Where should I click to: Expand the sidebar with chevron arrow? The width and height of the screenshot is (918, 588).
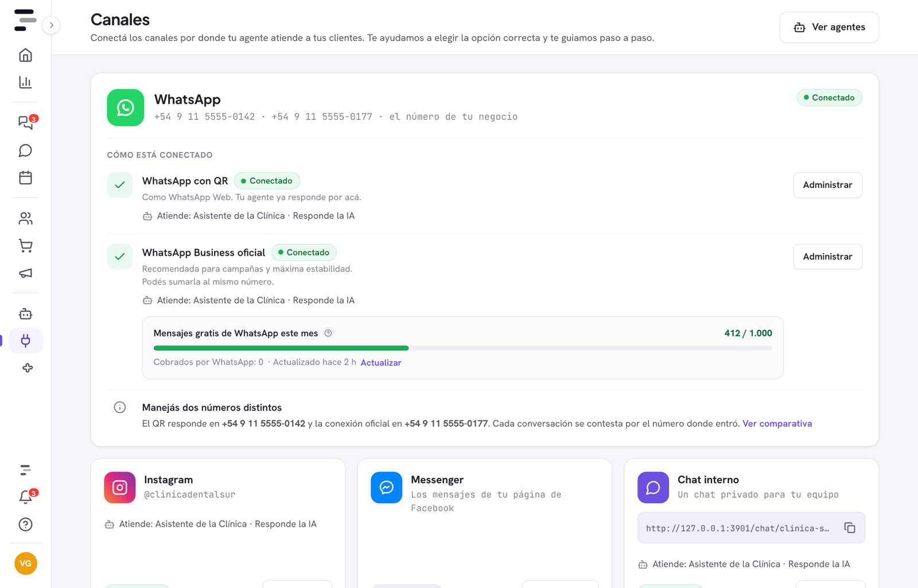pyautogui.click(x=51, y=25)
